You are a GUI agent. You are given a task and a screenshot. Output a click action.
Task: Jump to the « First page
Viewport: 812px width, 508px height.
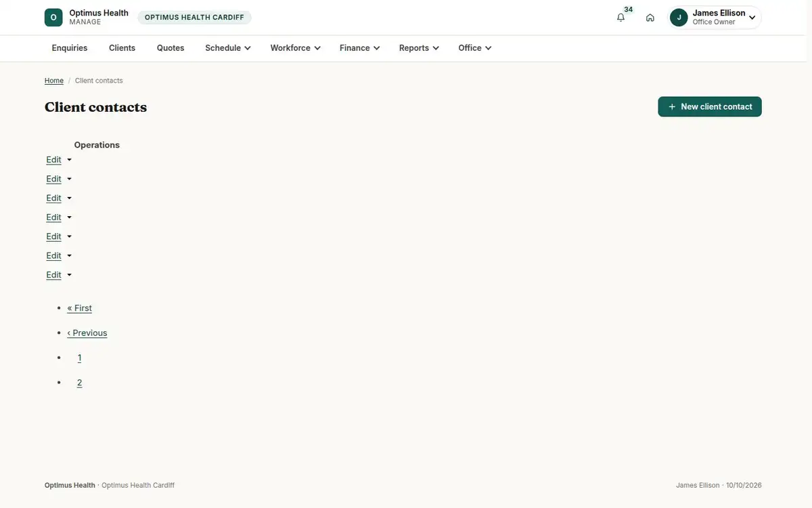(80, 308)
